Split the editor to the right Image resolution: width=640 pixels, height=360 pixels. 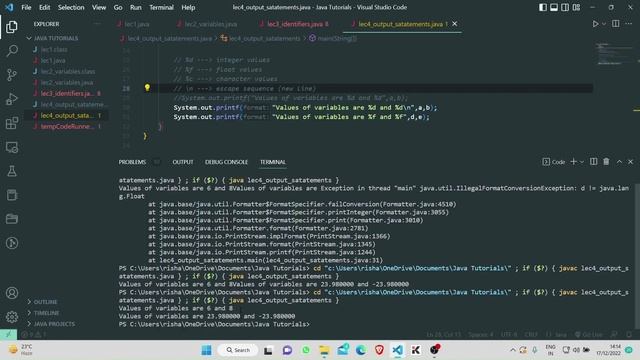point(616,24)
